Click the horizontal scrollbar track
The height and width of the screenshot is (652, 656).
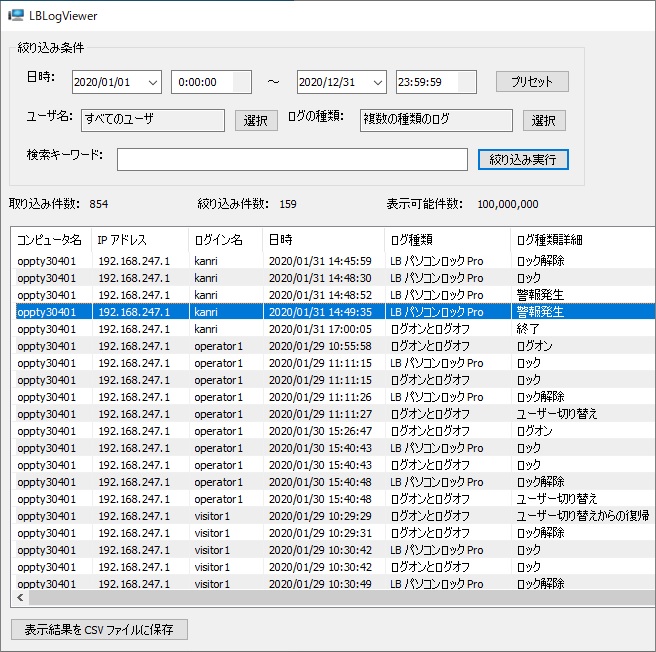tap(341, 598)
